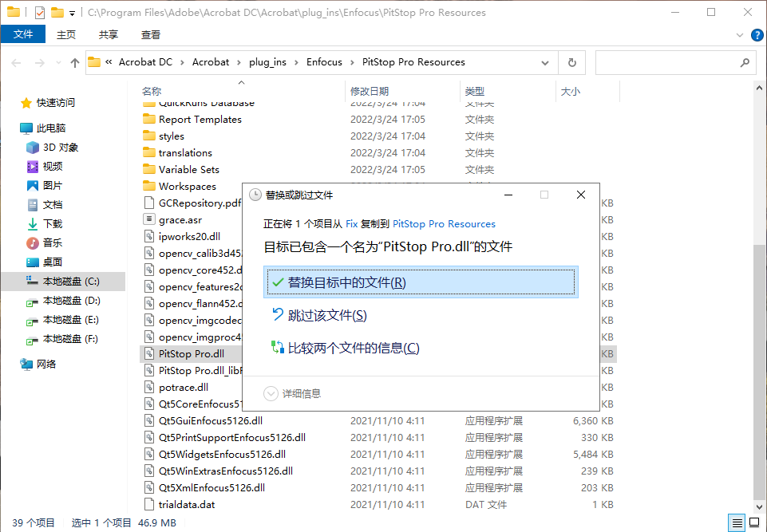Switch to the 主页 ribbon tab
Screen dimensions: 767x532
[66, 34]
